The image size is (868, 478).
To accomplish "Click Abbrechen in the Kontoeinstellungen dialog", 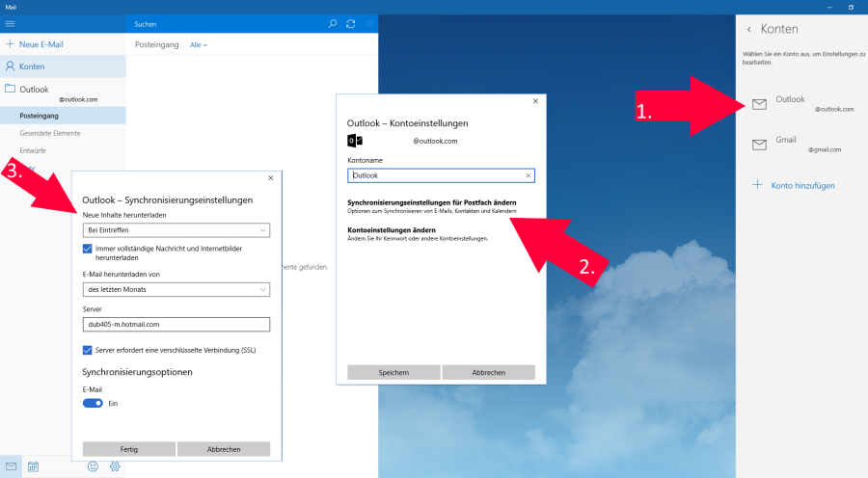I will [488, 372].
